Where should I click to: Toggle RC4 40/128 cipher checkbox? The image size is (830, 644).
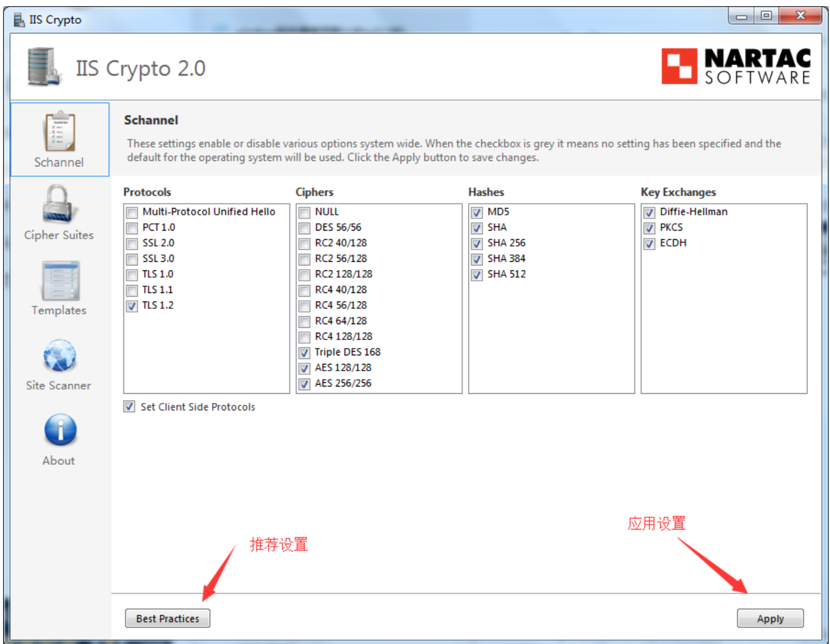(x=304, y=291)
